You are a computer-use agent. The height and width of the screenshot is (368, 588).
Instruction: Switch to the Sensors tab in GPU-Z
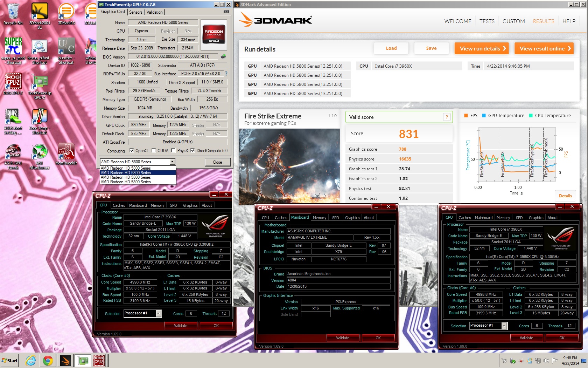(x=136, y=12)
